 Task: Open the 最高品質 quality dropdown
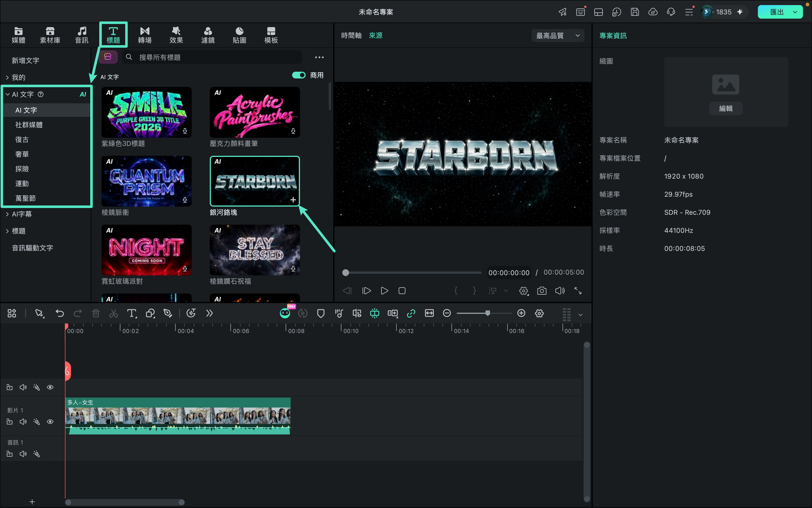tap(558, 36)
